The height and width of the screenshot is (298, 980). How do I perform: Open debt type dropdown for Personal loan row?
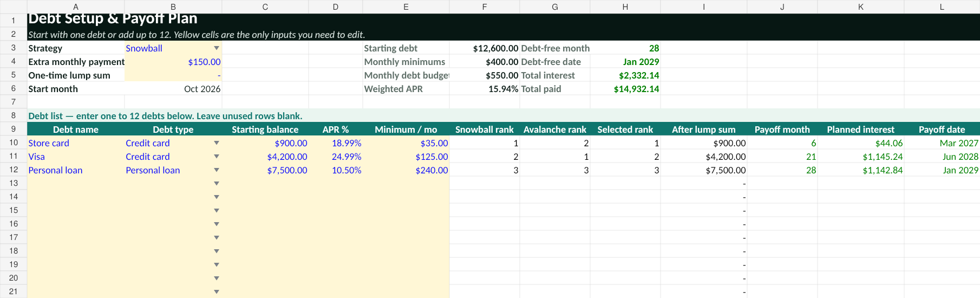(217, 170)
